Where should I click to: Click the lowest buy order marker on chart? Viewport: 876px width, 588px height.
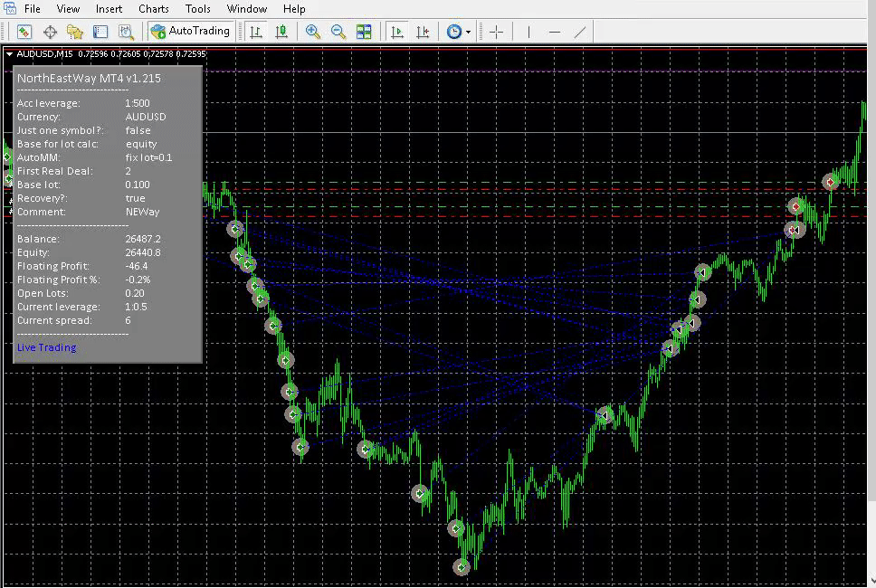tap(462, 567)
